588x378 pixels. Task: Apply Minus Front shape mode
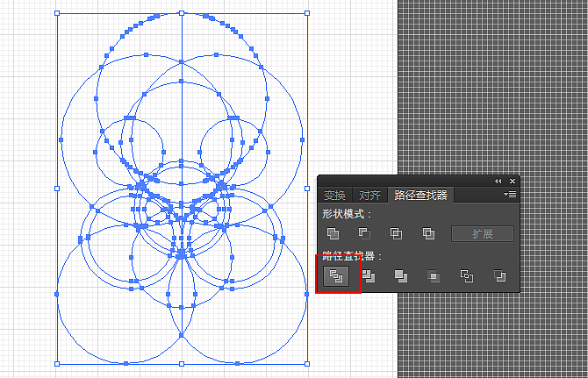(x=364, y=234)
